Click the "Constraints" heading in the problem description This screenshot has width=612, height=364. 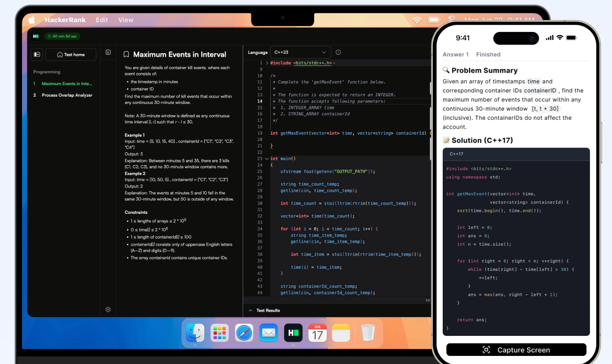pyautogui.click(x=136, y=212)
